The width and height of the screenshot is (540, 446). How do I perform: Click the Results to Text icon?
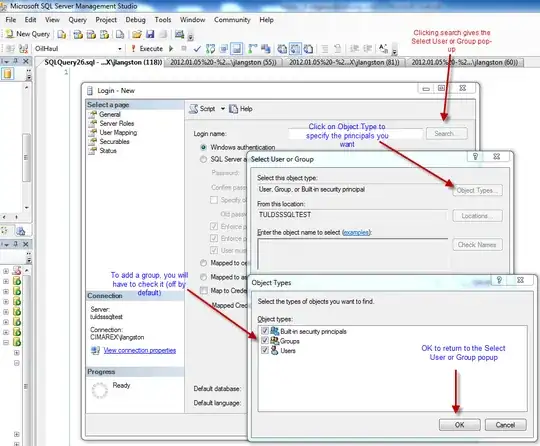[282, 49]
